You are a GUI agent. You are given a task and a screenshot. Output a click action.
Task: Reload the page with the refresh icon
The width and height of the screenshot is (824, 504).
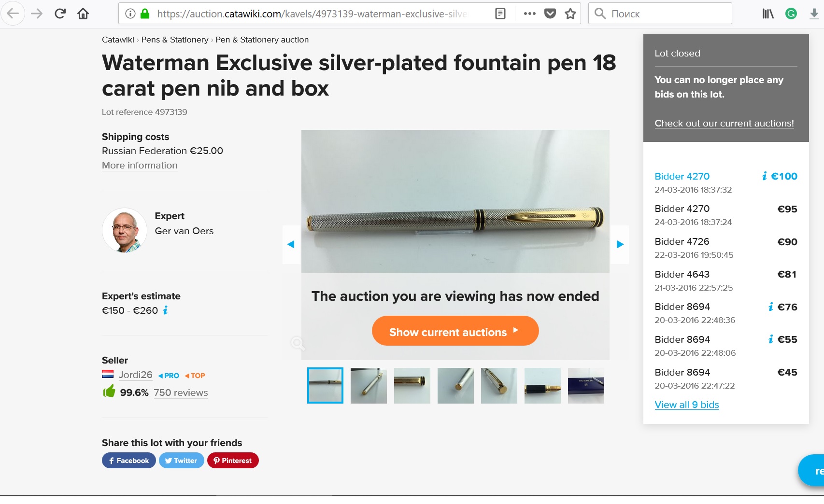click(60, 14)
